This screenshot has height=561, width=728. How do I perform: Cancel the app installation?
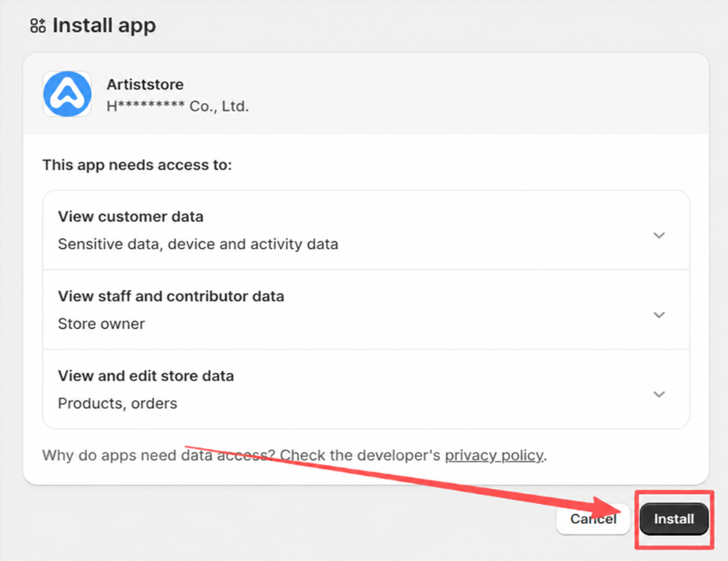click(x=593, y=519)
